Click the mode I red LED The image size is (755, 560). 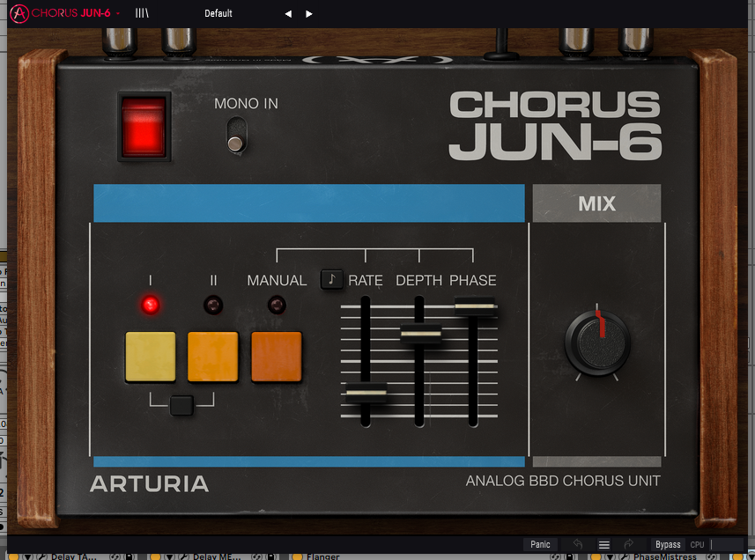(x=151, y=305)
